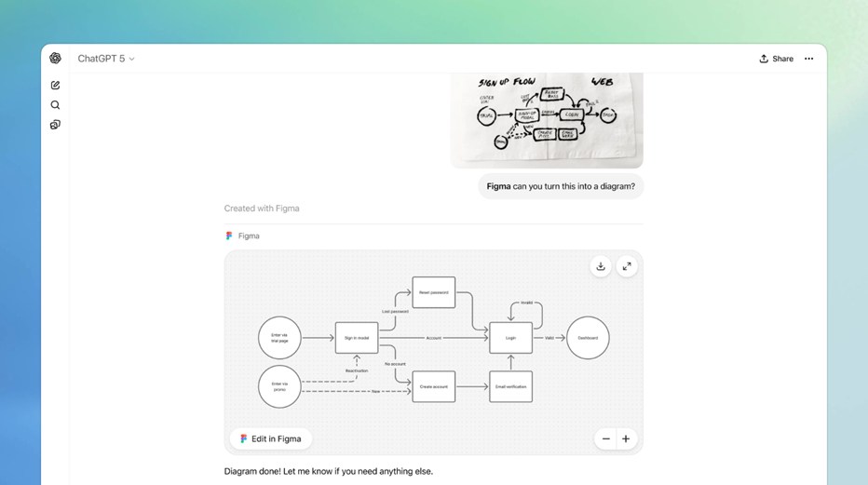Download the Figma diagram
The image size is (868, 485).
click(601, 266)
